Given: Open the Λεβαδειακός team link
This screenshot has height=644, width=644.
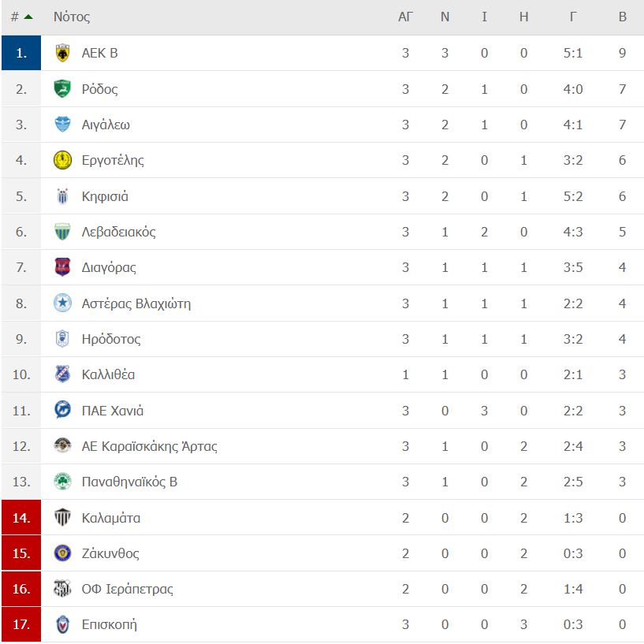Looking at the screenshot, I should [x=119, y=232].
